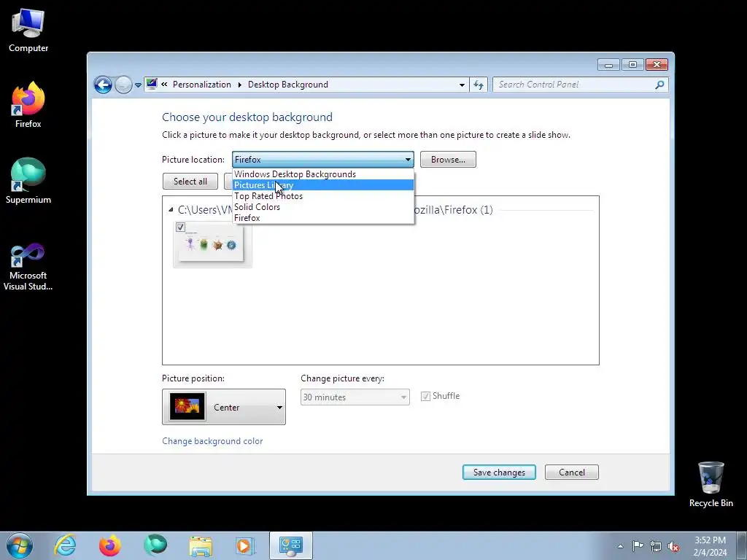
Task: Uncheck the wallpaper thumbnail checkbox
Action: coord(180,227)
